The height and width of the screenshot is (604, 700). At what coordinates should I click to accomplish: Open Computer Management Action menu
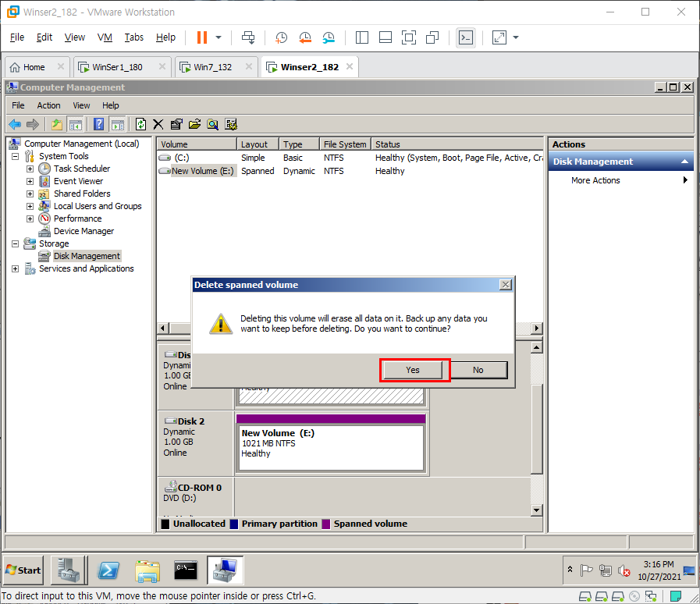click(48, 105)
